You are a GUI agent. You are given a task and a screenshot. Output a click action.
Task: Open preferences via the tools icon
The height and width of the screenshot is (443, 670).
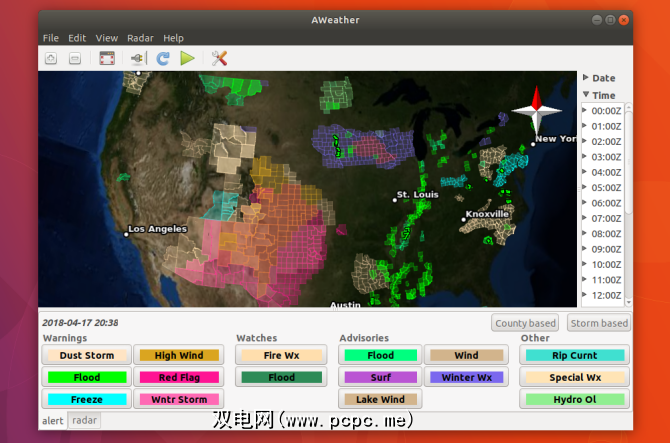[x=219, y=58]
